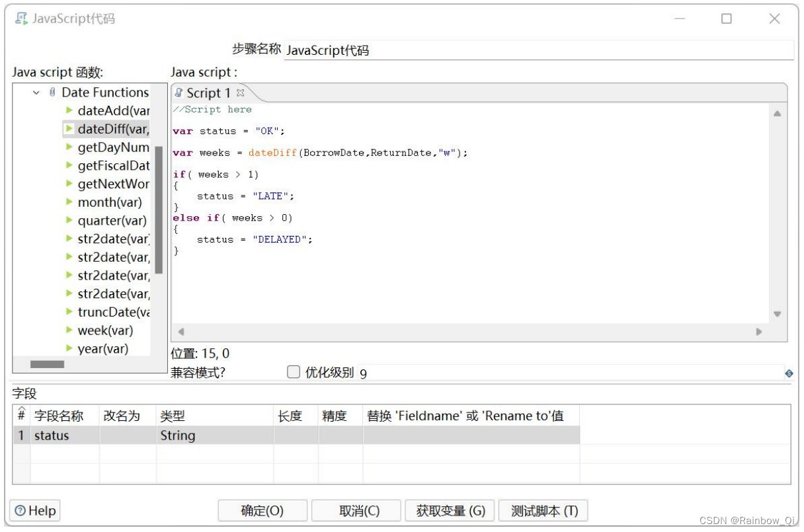This screenshot has width=804, height=532.
Task: Minimize the JavaScript代码 dialog window
Action: (680, 19)
